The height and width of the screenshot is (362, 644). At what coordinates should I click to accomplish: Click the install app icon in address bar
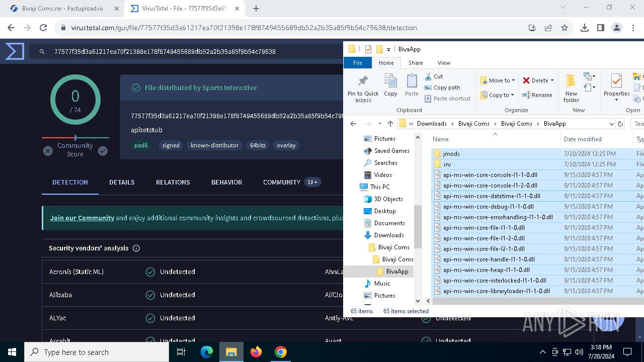click(532, 28)
